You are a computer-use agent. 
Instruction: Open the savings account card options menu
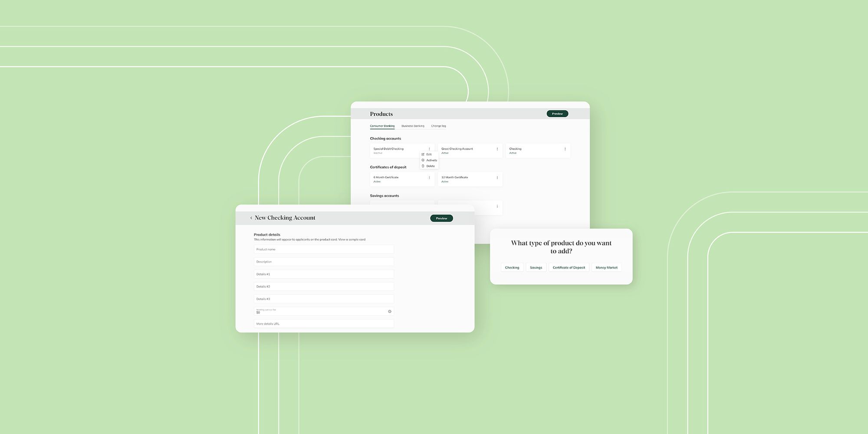click(497, 206)
